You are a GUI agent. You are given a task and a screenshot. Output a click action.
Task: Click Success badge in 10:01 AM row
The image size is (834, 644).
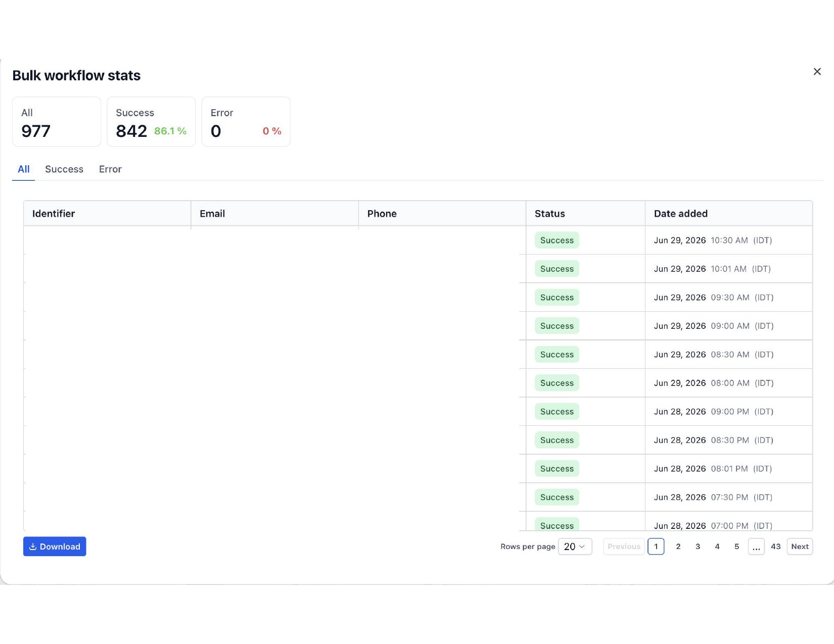pyautogui.click(x=557, y=269)
